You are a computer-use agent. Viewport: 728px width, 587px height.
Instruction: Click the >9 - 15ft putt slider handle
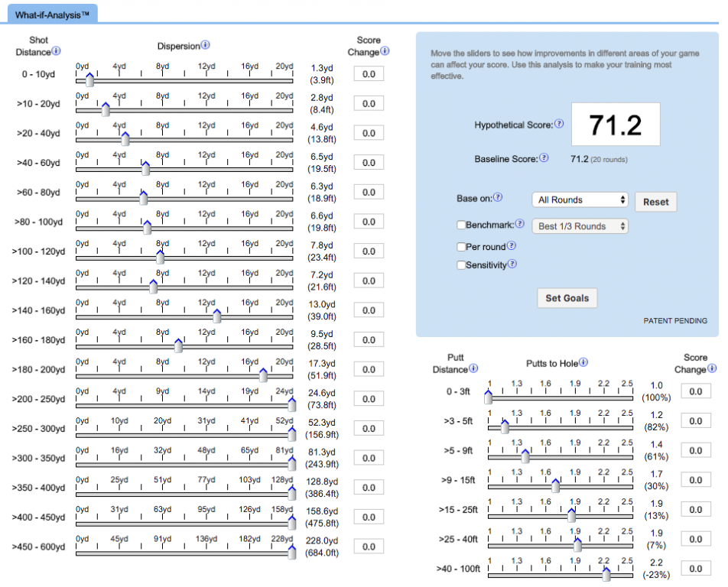pyautogui.click(x=555, y=486)
